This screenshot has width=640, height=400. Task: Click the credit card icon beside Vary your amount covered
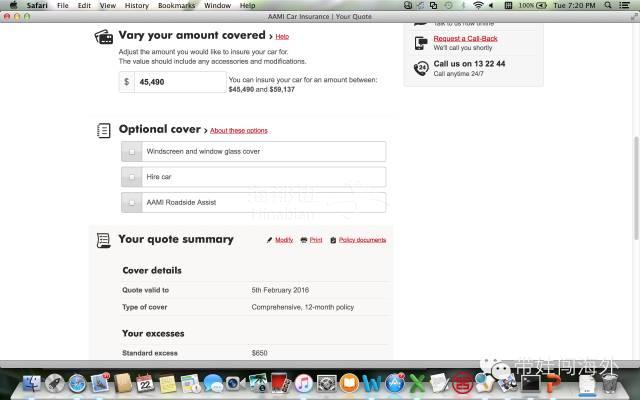coord(104,37)
